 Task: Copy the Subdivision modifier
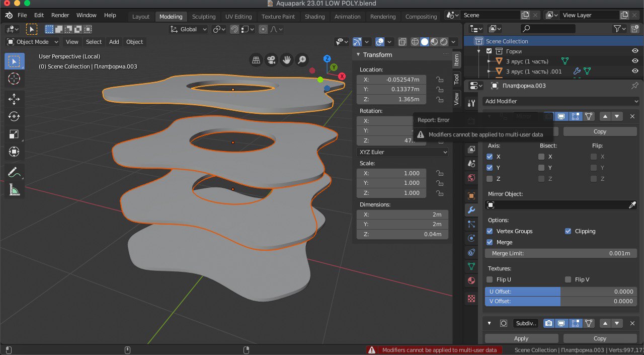600,338
